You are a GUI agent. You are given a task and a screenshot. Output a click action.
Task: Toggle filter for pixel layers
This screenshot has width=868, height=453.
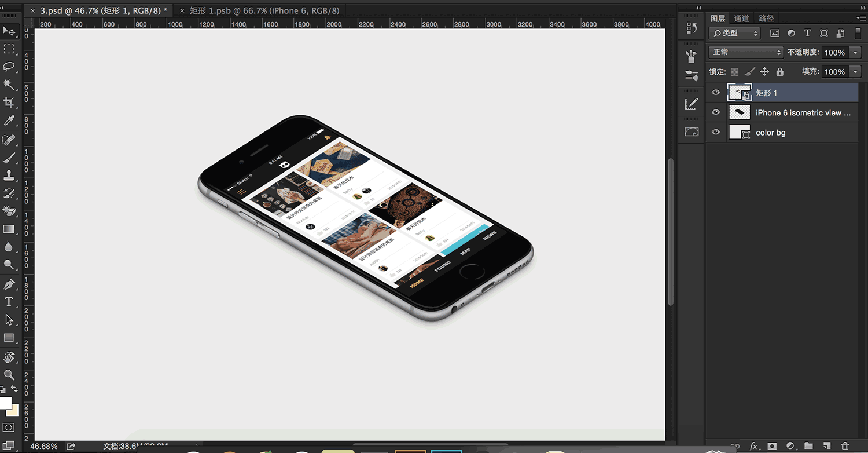tap(775, 34)
